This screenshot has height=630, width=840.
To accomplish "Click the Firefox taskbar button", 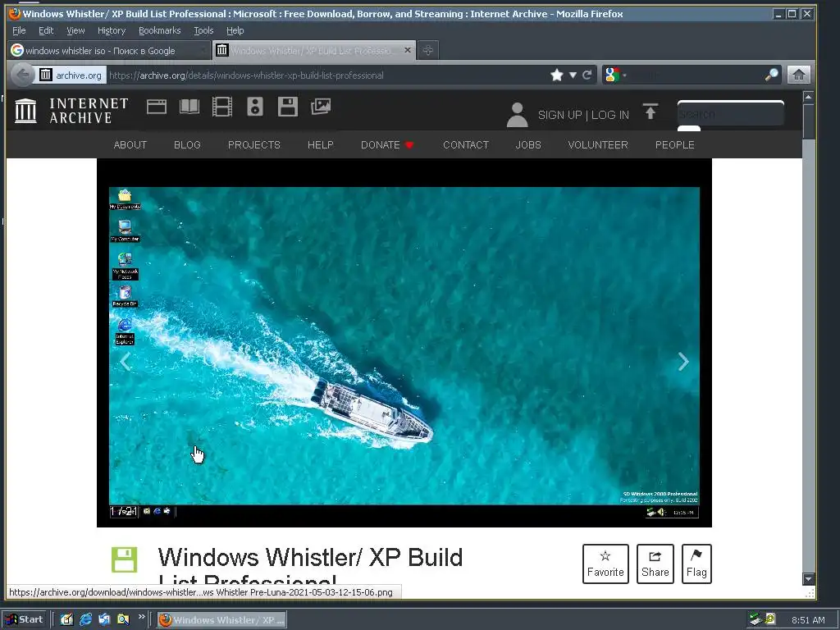I will [221, 620].
